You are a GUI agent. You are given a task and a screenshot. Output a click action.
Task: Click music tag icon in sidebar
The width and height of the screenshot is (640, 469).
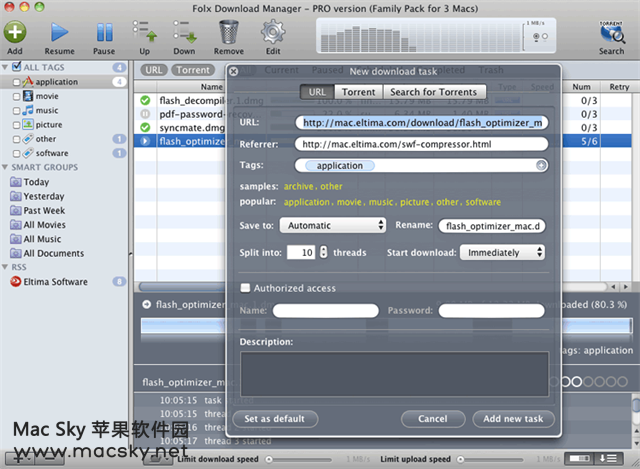pos(28,110)
